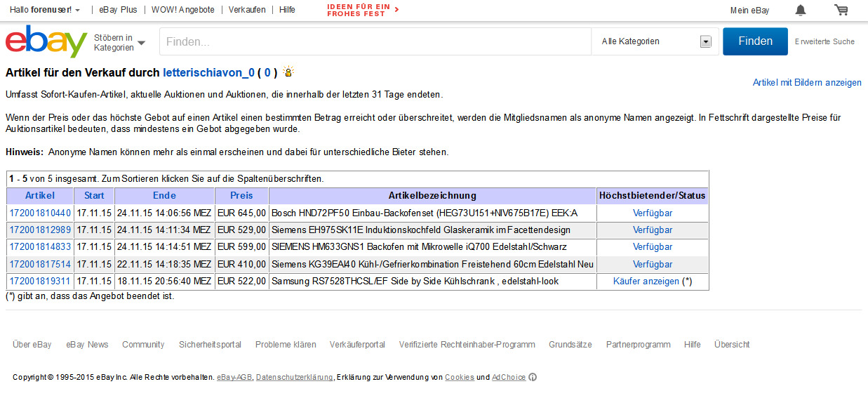
Task: Open Hilfe in the top bar
Action: pos(287,10)
